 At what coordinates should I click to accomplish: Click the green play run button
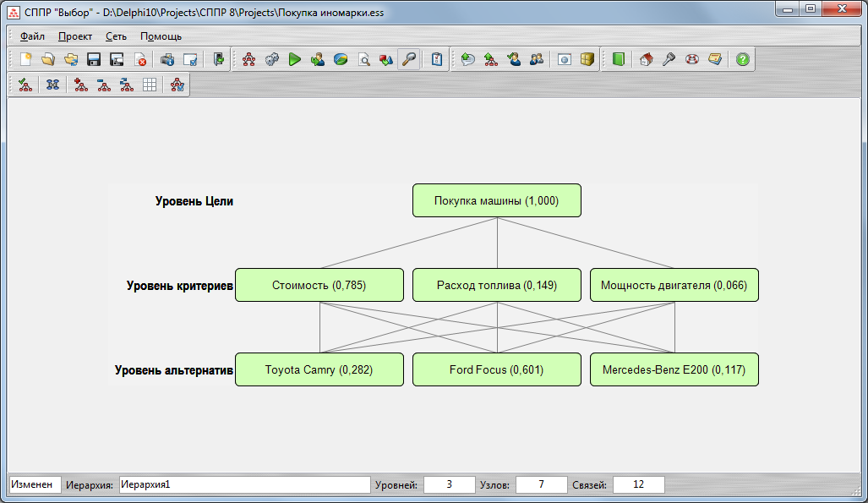pos(294,59)
